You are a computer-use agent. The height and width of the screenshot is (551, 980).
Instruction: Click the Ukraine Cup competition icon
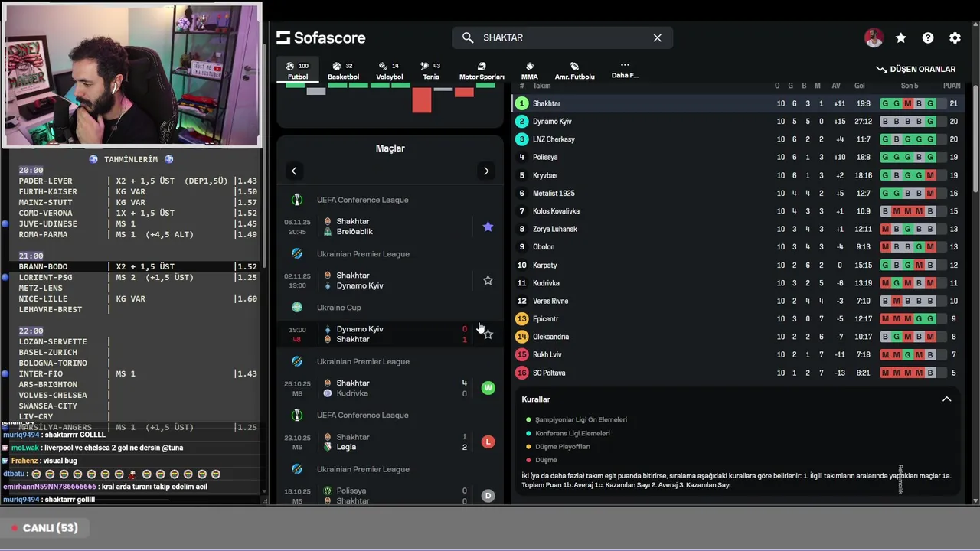click(297, 308)
